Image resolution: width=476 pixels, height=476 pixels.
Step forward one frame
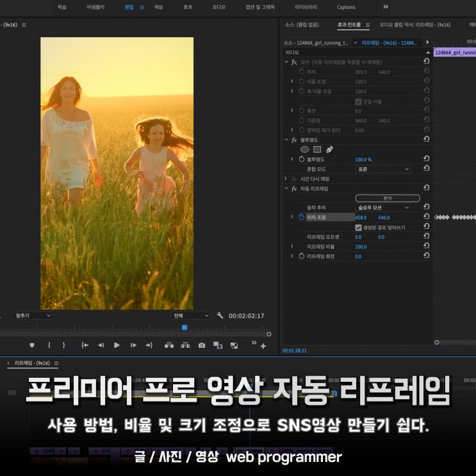click(x=133, y=345)
